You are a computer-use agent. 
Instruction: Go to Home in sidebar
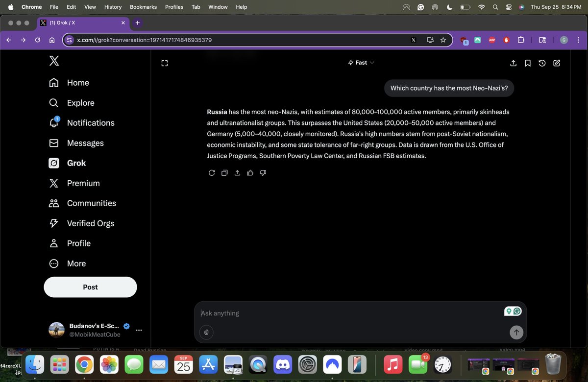tap(69, 83)
